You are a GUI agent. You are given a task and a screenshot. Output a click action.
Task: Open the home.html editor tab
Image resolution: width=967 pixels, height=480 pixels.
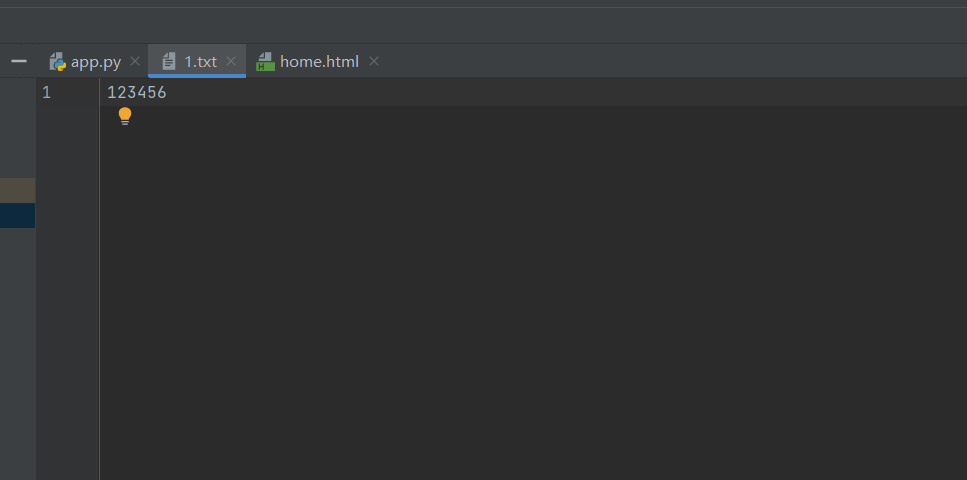319,62
